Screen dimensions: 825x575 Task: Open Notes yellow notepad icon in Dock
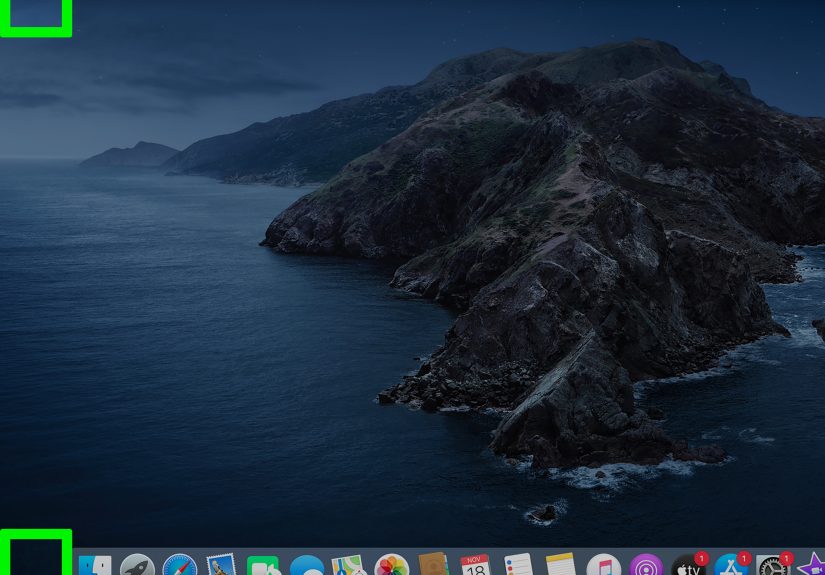561,564
